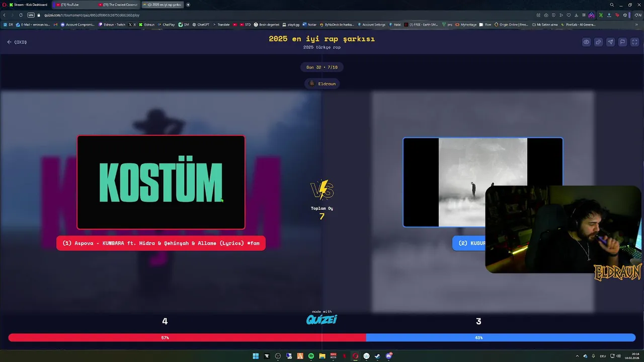Viewport: 644px width, 362px height.
Task: Click the heart bookmark icon in toolbar
Action: [569, 15]
